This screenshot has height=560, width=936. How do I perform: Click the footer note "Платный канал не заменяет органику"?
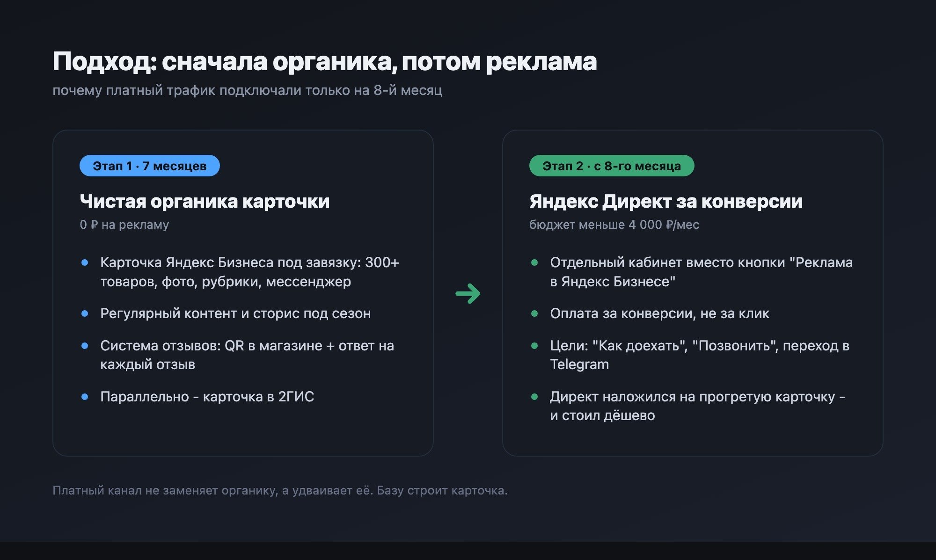point(280,490)
